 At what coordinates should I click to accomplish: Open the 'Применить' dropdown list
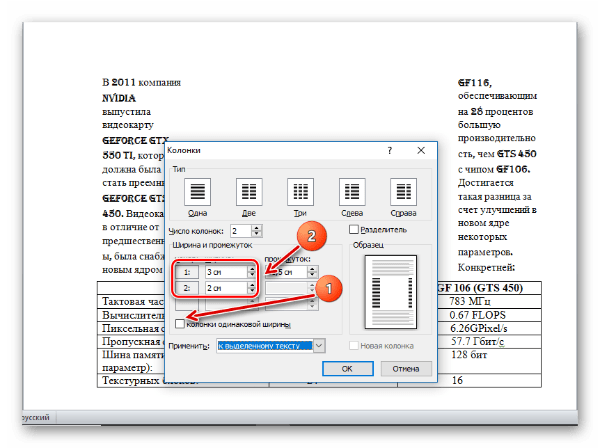point(319,345)
